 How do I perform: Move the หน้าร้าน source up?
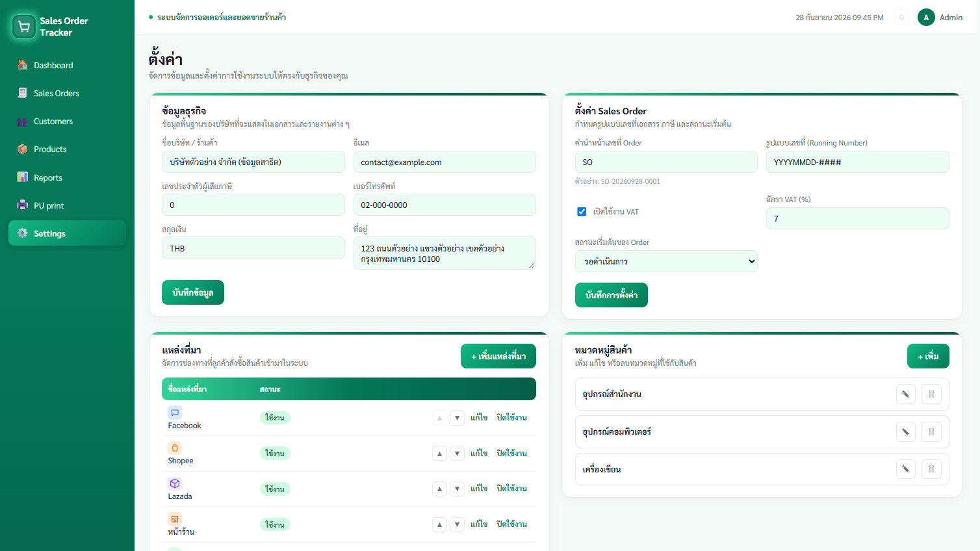click(440, 524)
